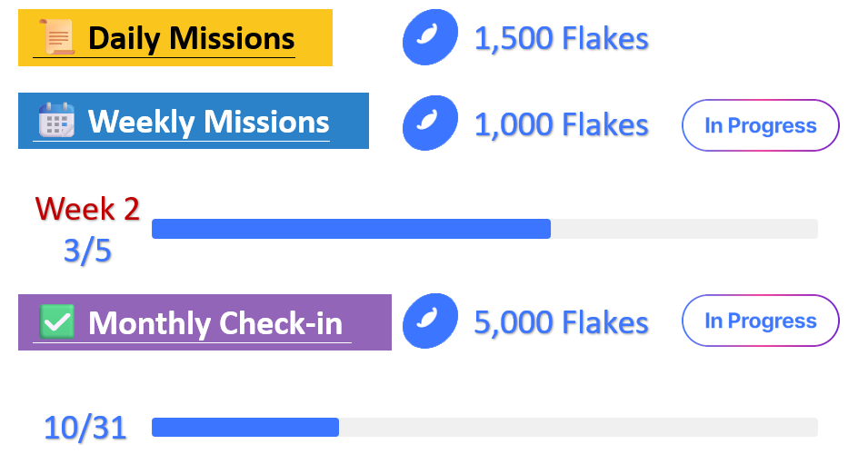Image resolution: width=868 pixels, height=474 pixels.
Task: Click the Week 2 label
Action: 87,209
